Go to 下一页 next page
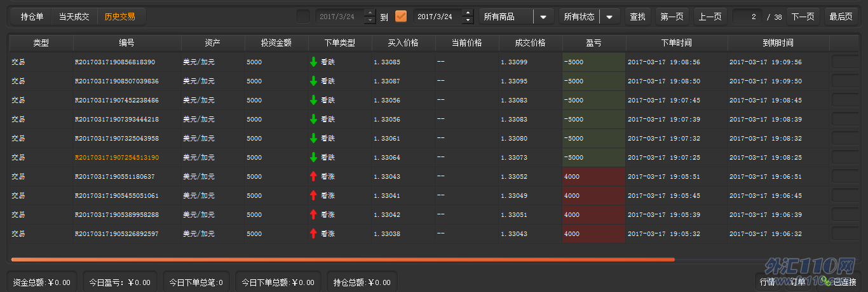Viewport: 868px width, 292px height. 803,17
